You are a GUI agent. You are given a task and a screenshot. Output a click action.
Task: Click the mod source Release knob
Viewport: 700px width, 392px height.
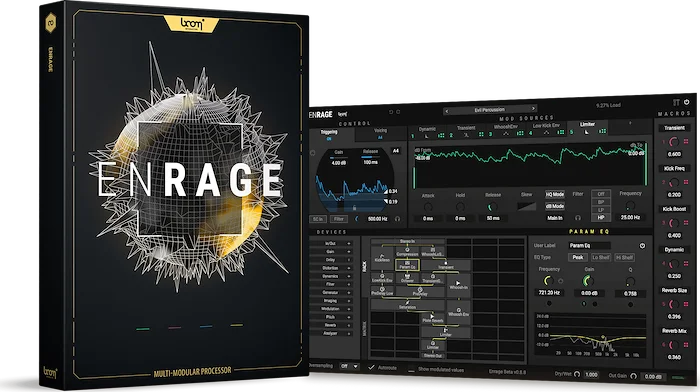pos(493,207)
